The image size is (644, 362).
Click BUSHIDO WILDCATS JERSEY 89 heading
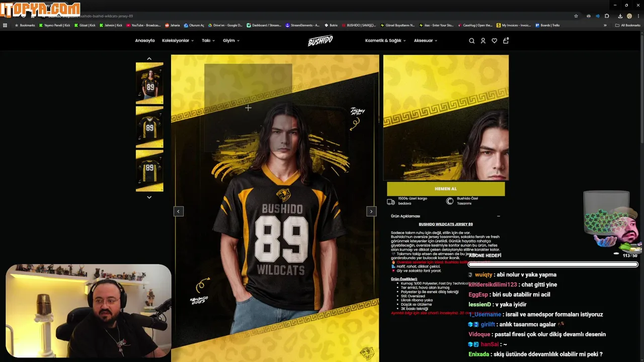tap(446, 224)
